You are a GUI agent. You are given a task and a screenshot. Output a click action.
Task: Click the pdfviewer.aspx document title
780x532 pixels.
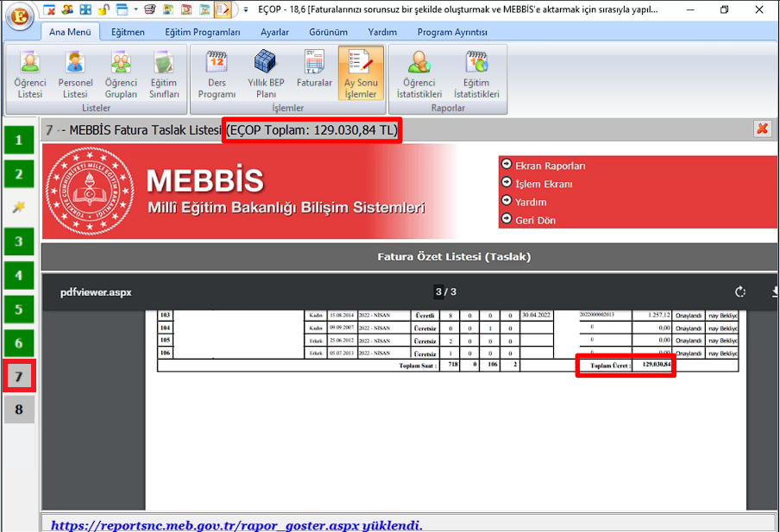pos(96,292)
